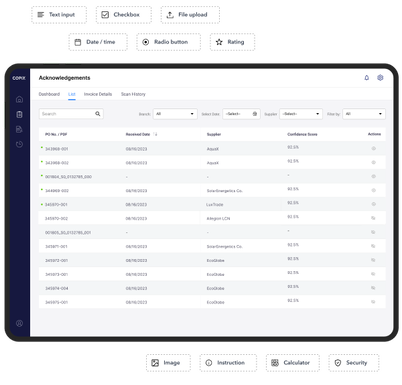
Task: Click the Confidence Score column header
Action: tap(302, 134)
